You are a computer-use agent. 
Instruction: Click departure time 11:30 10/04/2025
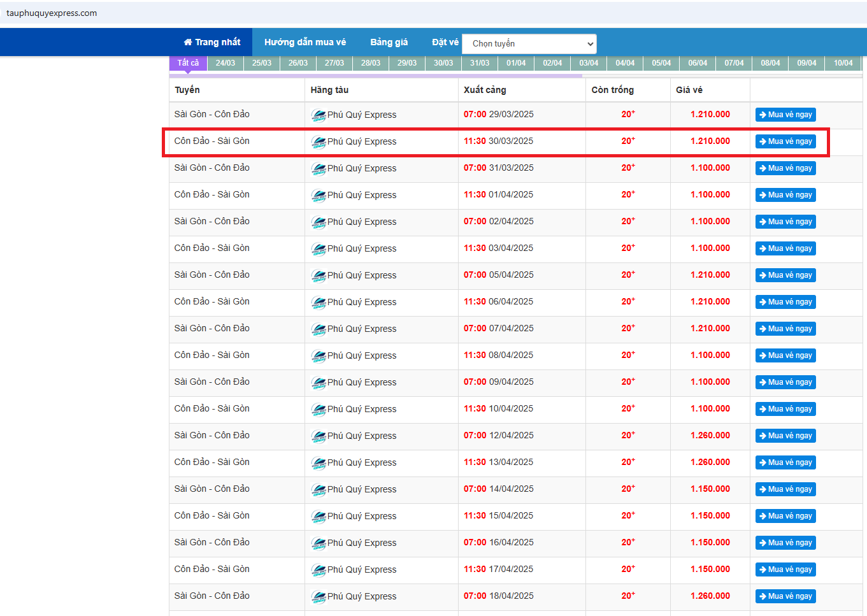[x=498, y=408]
